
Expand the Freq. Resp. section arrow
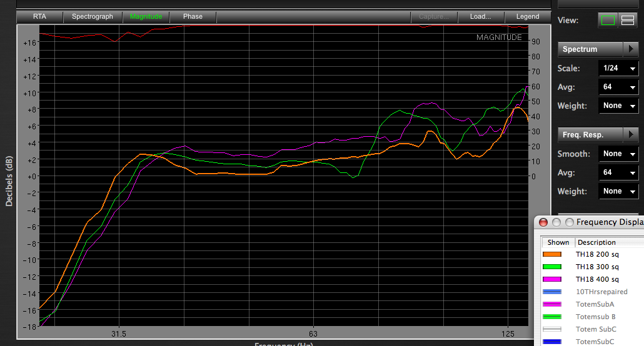point(631,135)
